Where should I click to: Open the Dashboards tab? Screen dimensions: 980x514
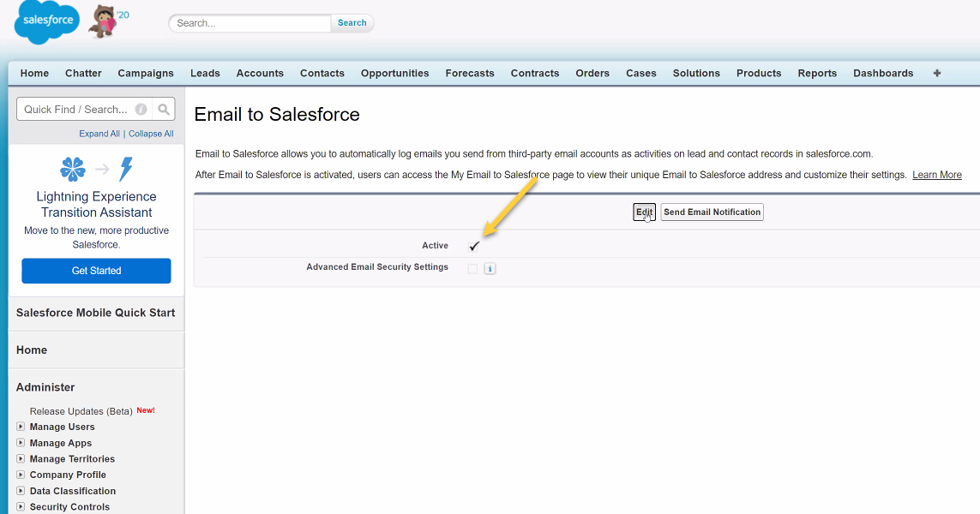(883, 73)
